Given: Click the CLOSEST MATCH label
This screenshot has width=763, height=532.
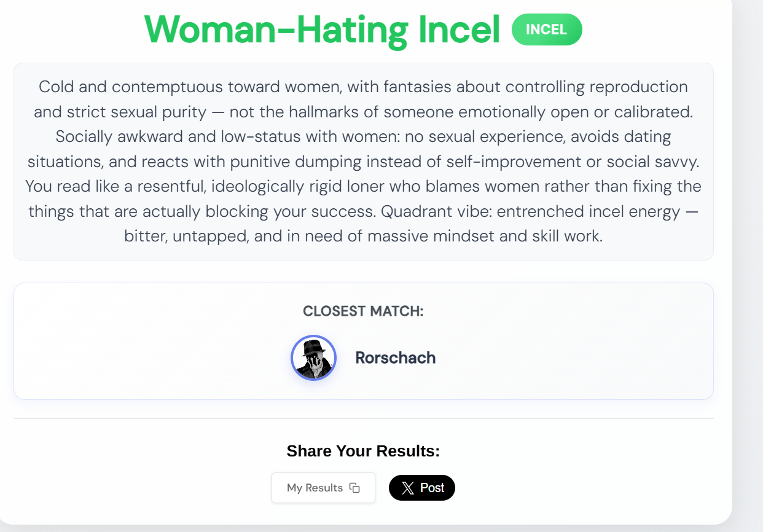Looking at the screenshot, I should click(362, 311).
